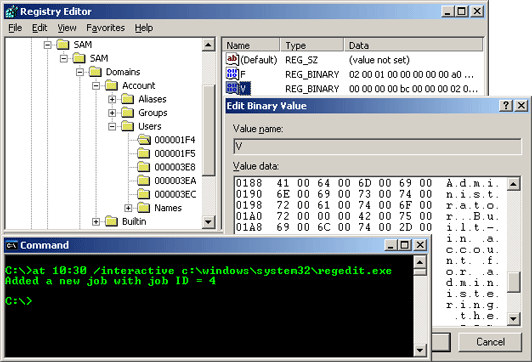Click the Command window scroll down arrow

[x=420, y=350]
